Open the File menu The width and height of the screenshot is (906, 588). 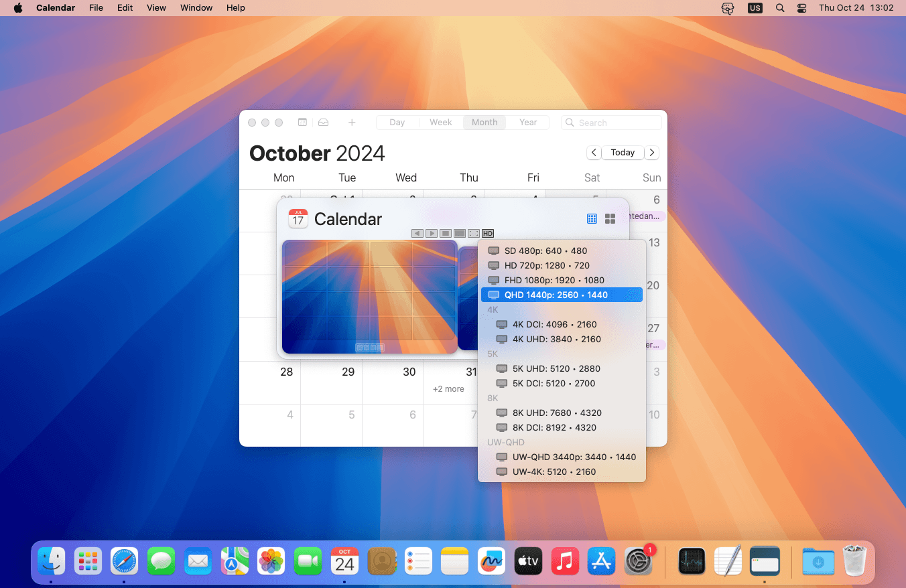coord(96,8)
